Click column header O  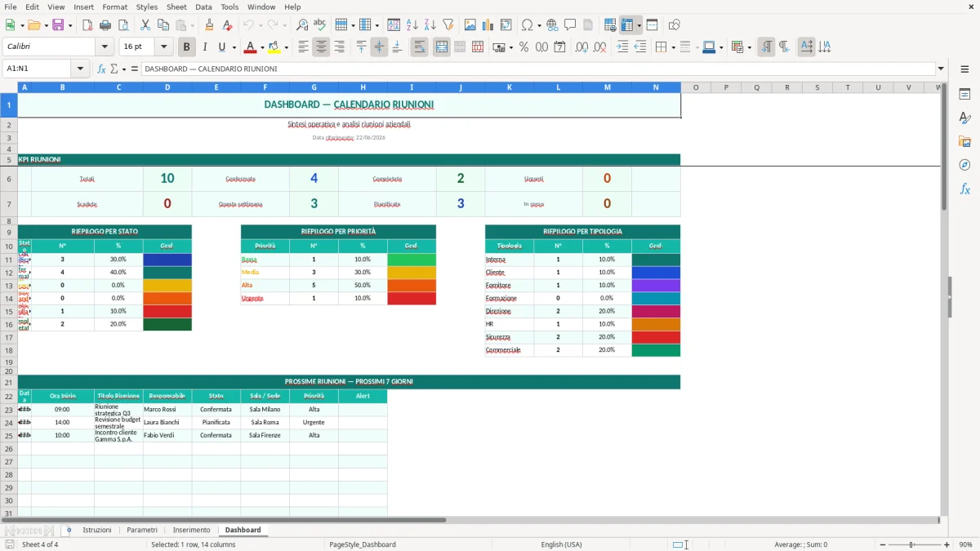[x=696, y=87]
